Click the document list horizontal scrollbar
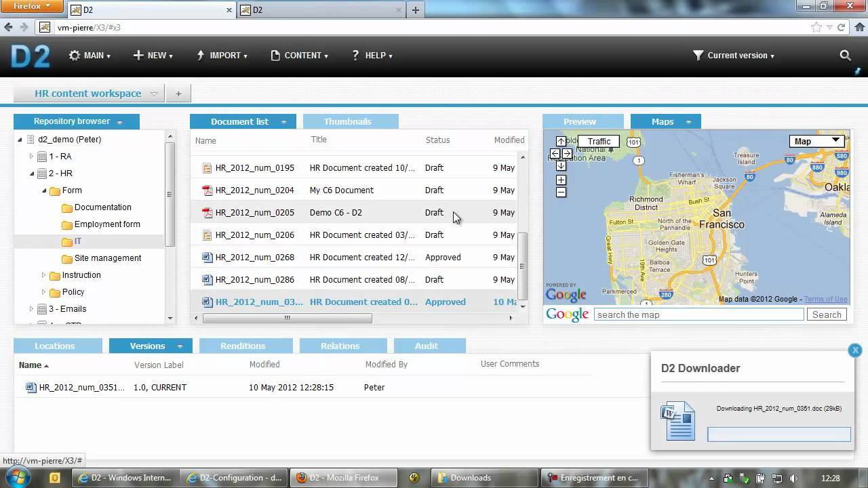The width and height of the screenshot is (868, 488). pyautogui.click(x=287, y=318)
